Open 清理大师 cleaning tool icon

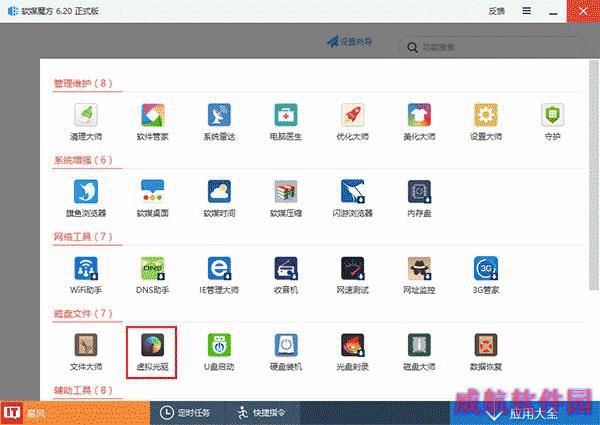86,115
